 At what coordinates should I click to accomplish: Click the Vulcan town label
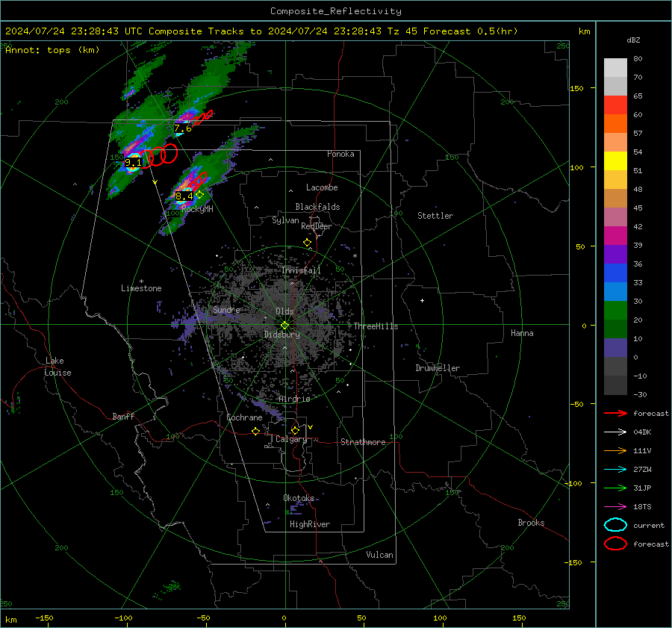point(380,555)
